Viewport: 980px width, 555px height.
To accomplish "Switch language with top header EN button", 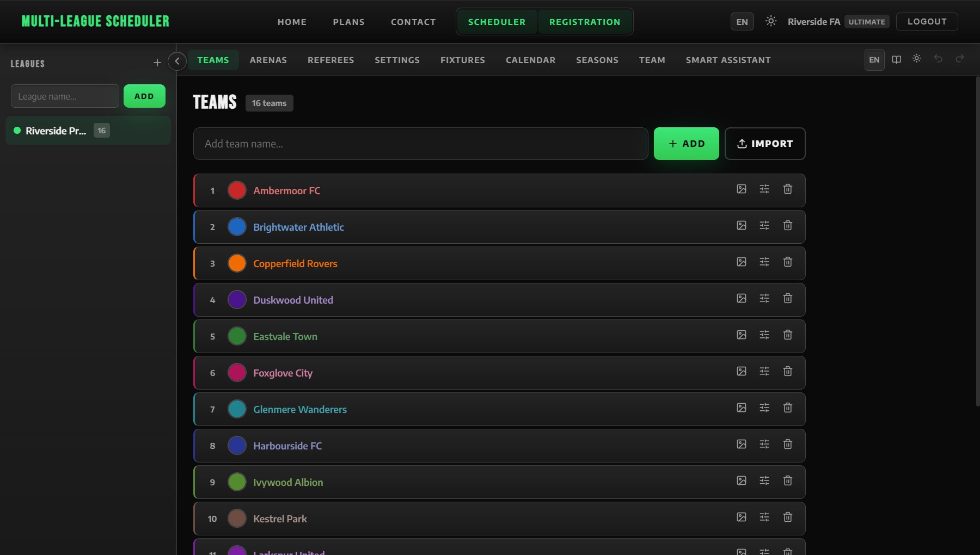I will tap(742, 22).
